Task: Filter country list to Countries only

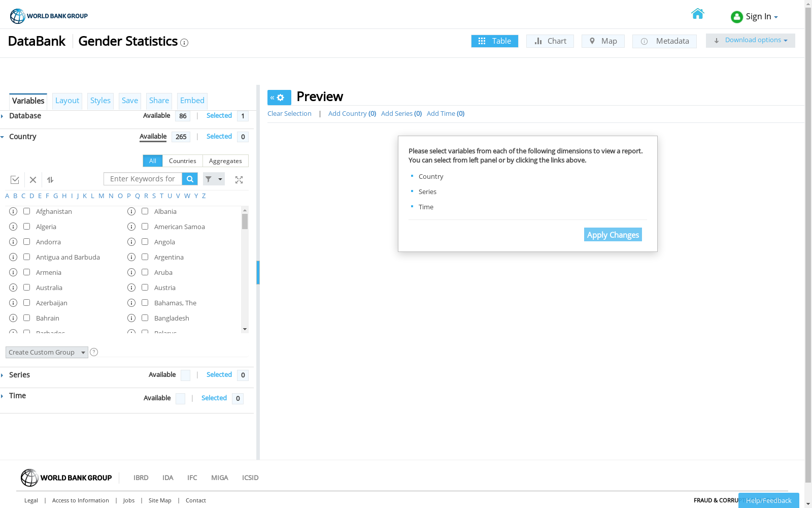Action: click(183, 161)
